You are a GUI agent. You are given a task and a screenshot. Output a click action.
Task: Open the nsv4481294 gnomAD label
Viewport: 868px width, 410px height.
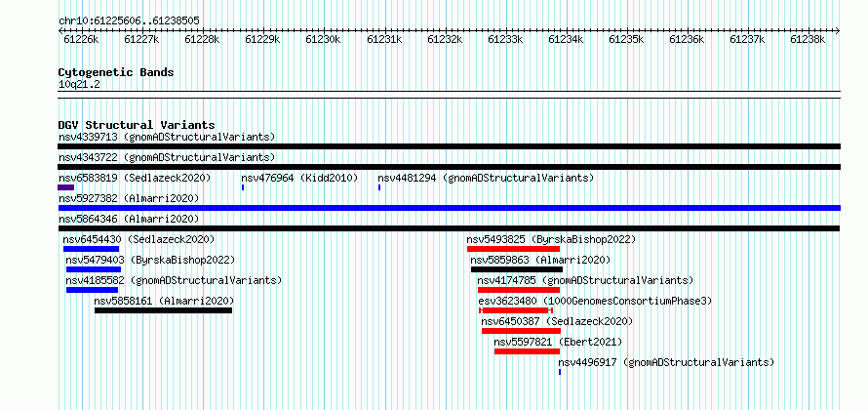(x=486, y=178)
